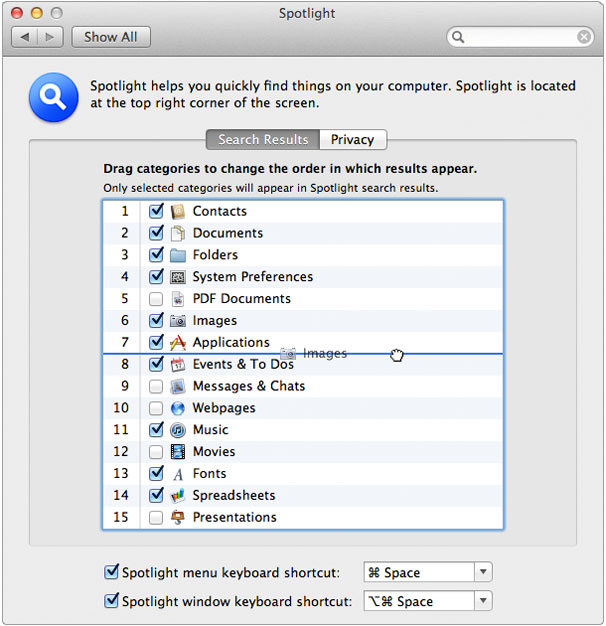Uncheck the Images category checkbox

[x=156, y=320]
